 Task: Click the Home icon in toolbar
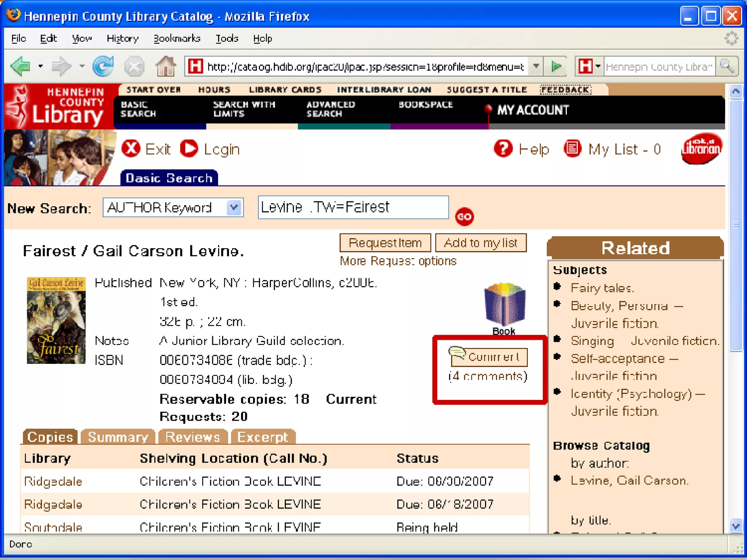point(166,66)
